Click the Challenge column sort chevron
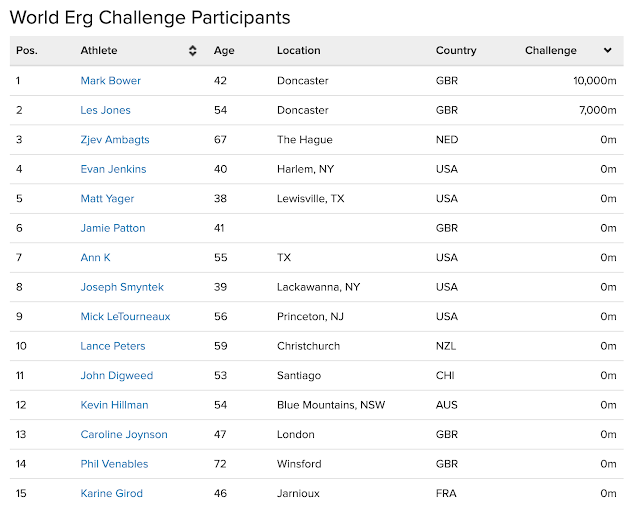Viewport: 640px width, 511px height. click(x=608, y=51)
